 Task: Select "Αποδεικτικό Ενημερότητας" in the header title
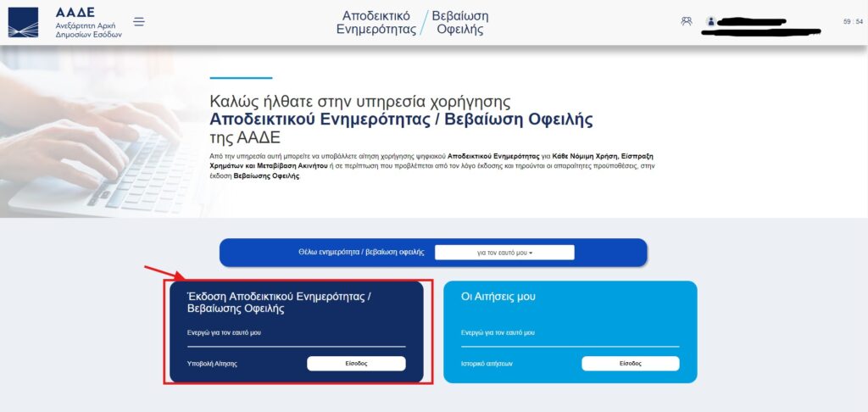click(376, 22)
